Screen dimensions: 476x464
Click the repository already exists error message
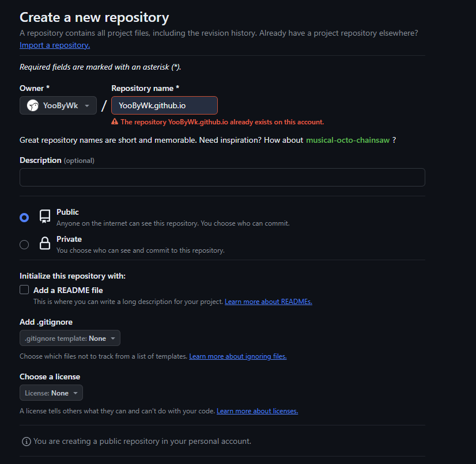coord(222,122)
